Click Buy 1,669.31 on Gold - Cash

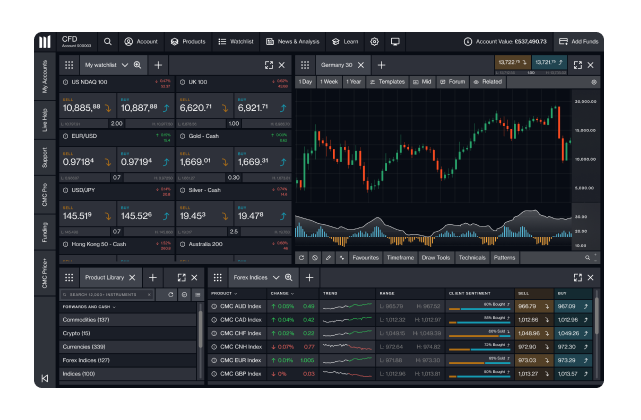(x=262, y=159)
